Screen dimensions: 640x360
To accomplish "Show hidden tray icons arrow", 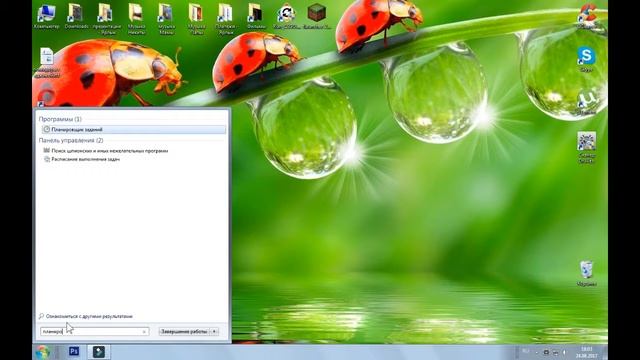I will [x=537, y=352].
